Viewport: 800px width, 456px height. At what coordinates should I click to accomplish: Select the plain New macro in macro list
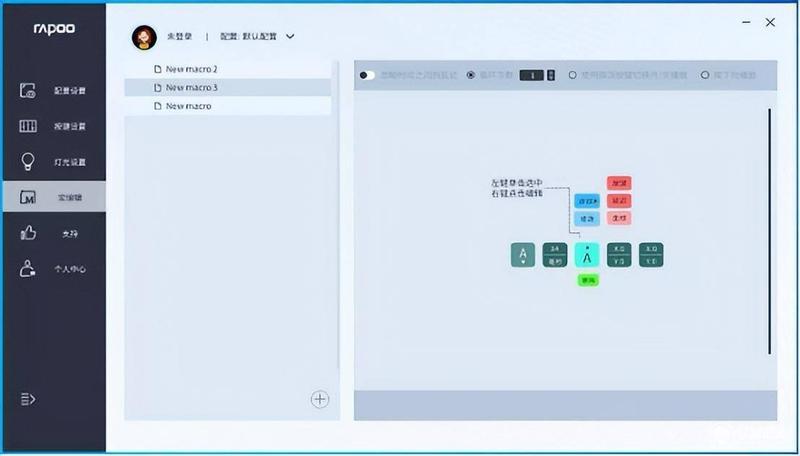[x=228, y=106]
